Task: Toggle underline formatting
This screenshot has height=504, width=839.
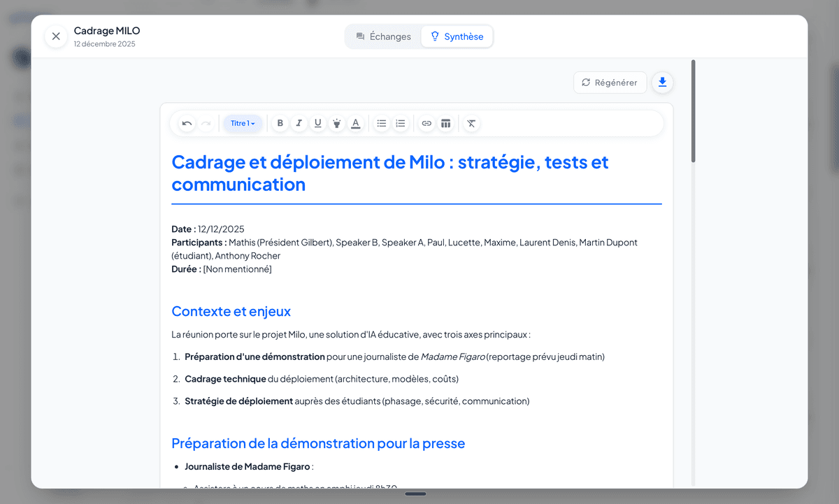Action: tap(318, 124)
